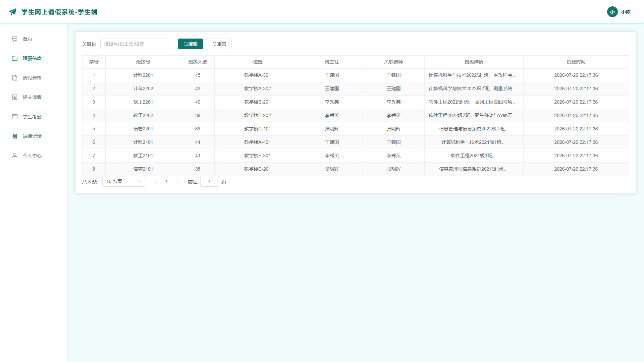Open the 学生考勤 menu item

coord(34,117)
